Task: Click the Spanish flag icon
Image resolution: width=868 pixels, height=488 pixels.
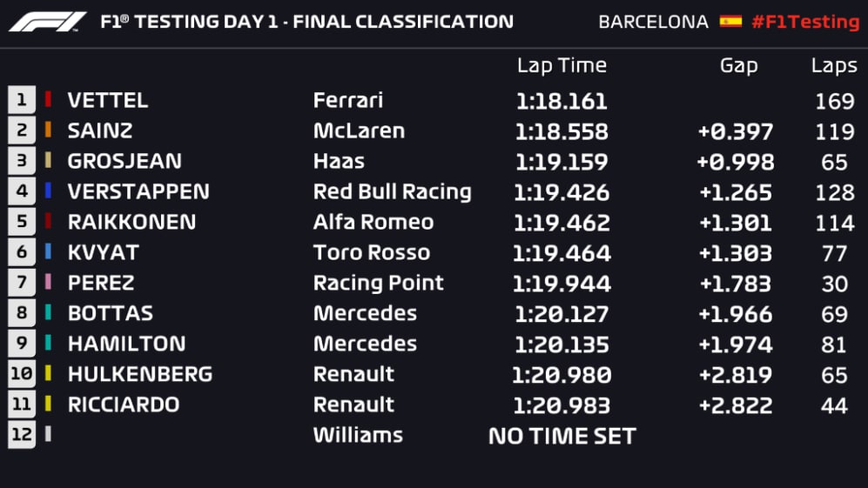Action: [730, 22]
